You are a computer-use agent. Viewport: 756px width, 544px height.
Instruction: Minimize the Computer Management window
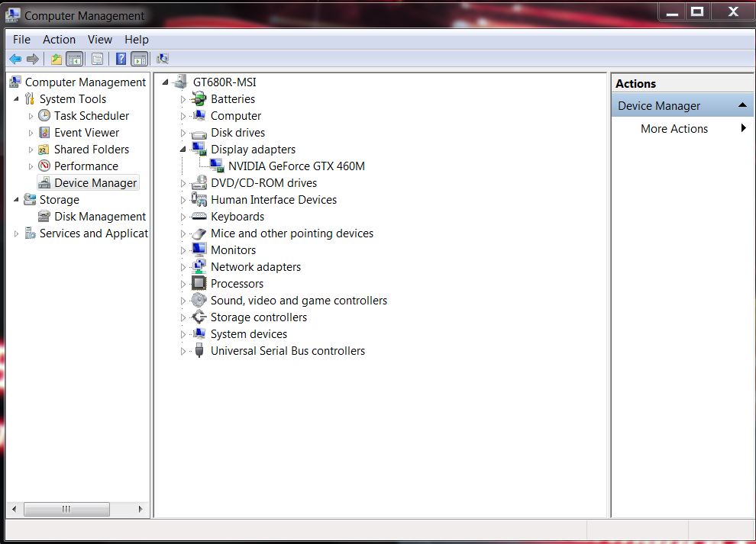(x=672, y=12)
